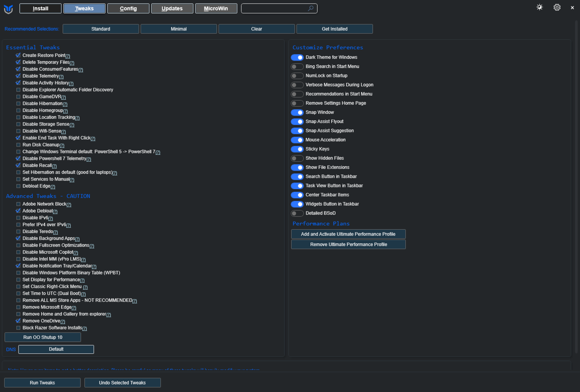The width and height of the screenshot is (580, 392).
Task: Click the WinUtil logo icon
Action: pos(8,9)
